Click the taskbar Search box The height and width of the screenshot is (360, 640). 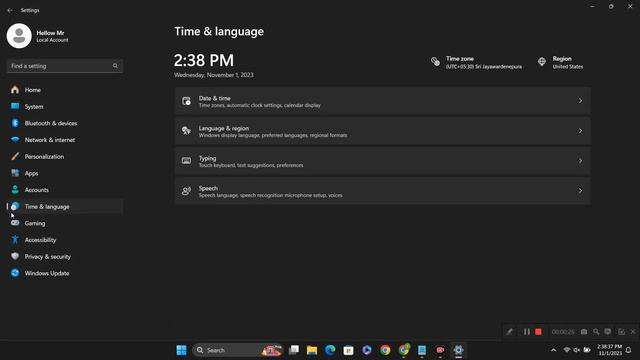pos(238,350)
